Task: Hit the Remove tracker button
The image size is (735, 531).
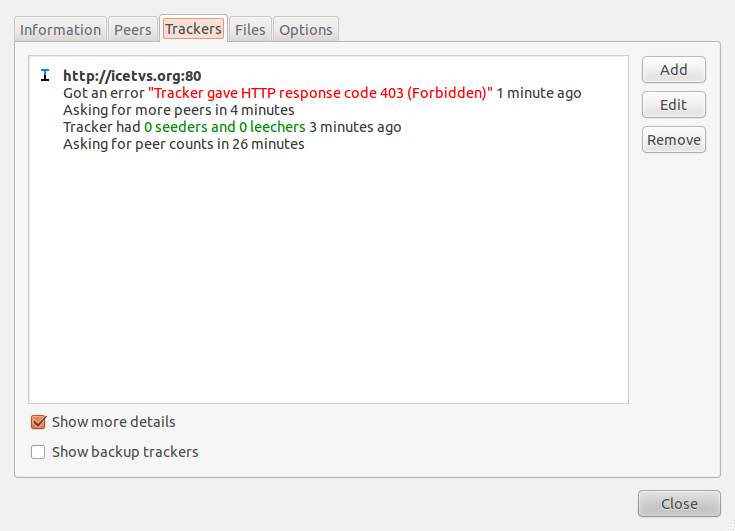Action: click(673, 140)
